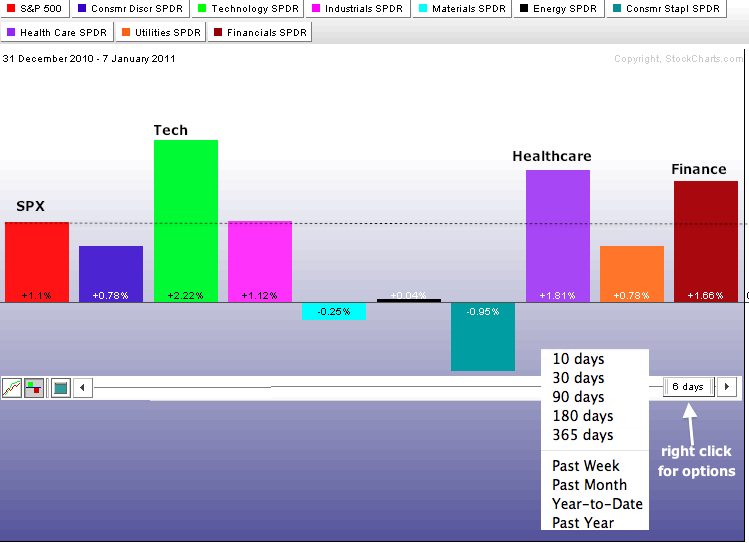The height and width of the screenshot is (543, 749).
Task: Click the left arrow to move the date range back
Action: pos(83,387)
